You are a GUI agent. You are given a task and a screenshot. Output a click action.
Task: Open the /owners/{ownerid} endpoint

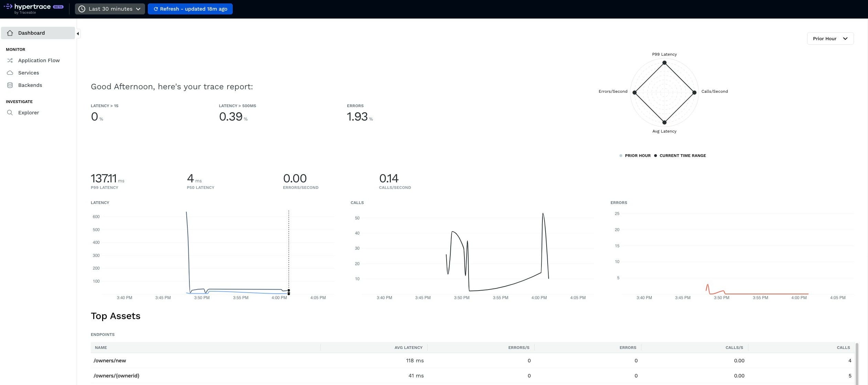click(x=117, y=376)
